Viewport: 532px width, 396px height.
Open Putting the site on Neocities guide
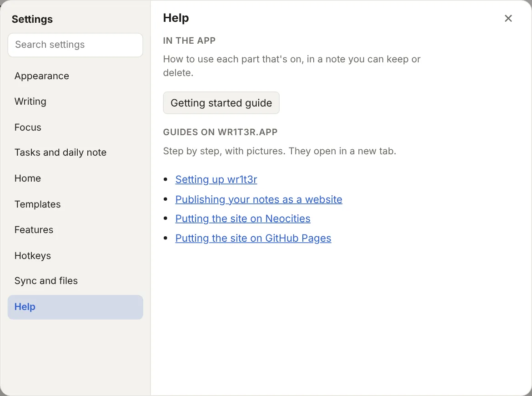pos(243,219)
